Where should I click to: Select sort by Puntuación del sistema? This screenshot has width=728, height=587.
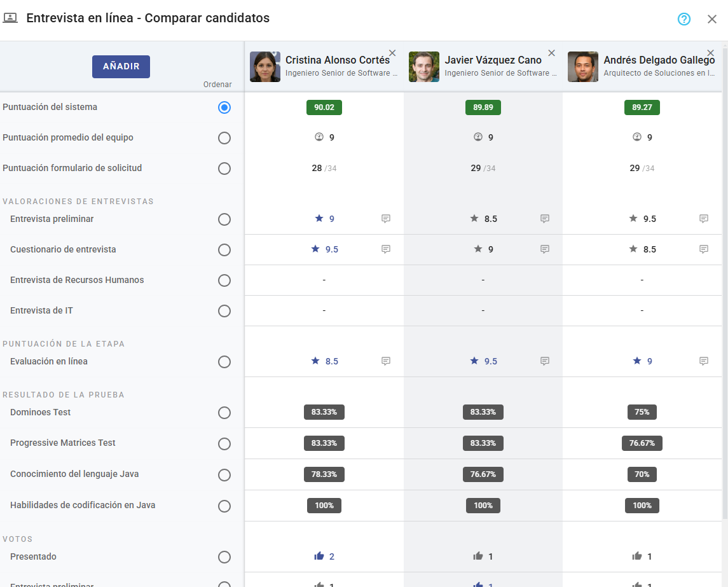click(224, 107)
